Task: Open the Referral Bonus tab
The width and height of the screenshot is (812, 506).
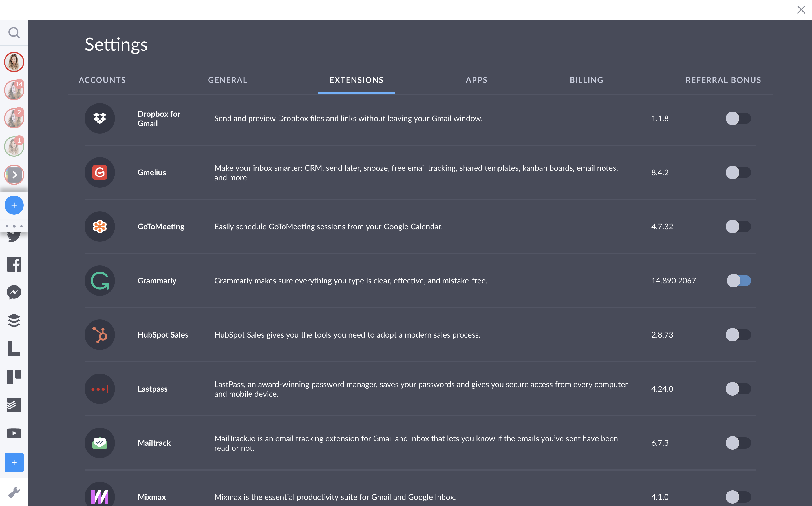Action: (723, 80)
